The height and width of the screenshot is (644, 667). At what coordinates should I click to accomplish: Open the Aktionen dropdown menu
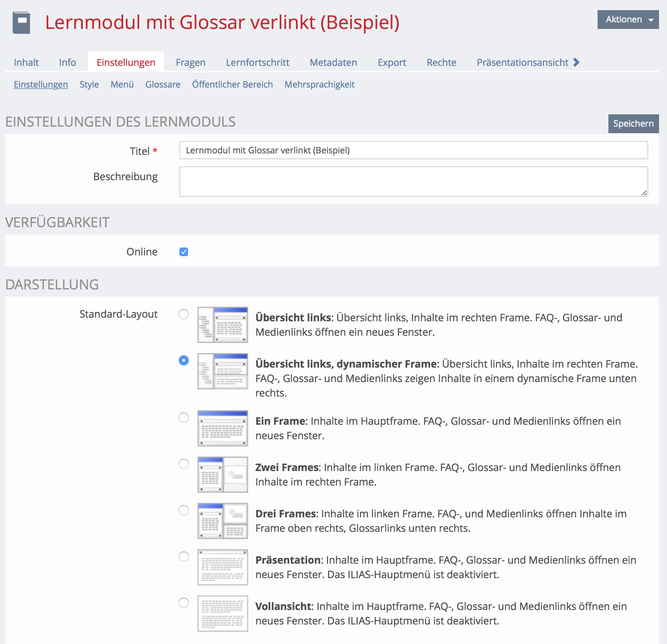(x=628, y=20)
